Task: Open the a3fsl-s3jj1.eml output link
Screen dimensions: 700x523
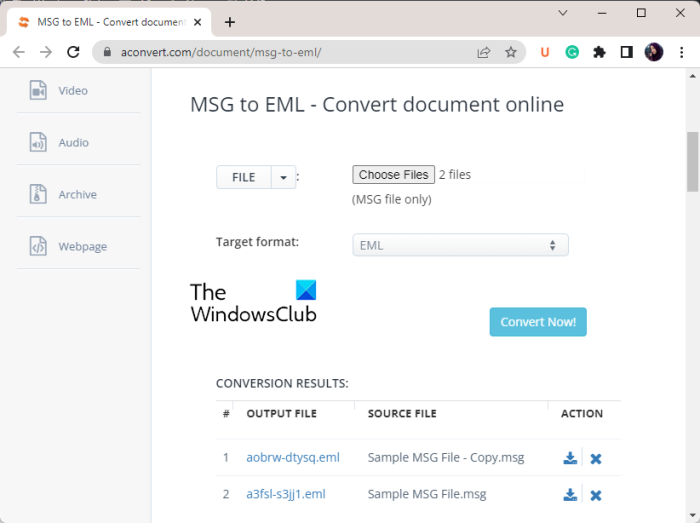Action: coord(286,494)
